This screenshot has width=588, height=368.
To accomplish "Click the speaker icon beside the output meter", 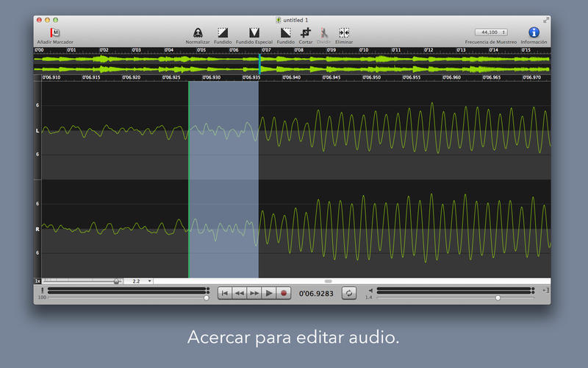I will coord(370,290).
